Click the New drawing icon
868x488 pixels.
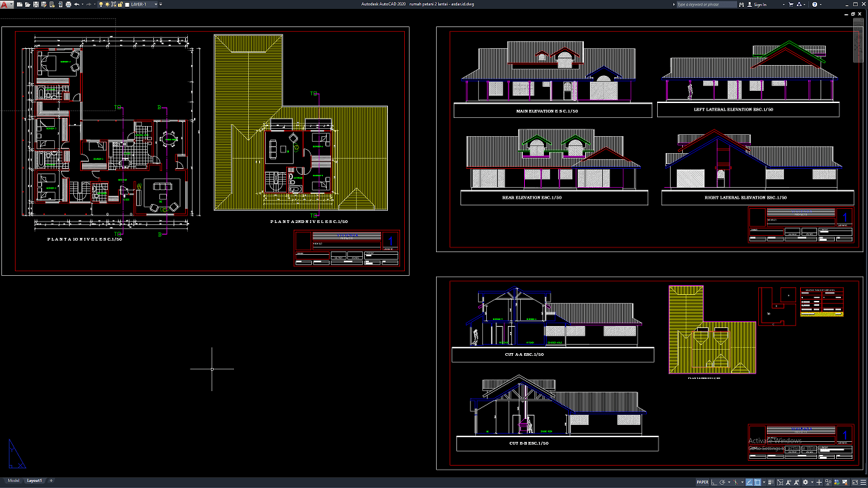click(20, 4)
